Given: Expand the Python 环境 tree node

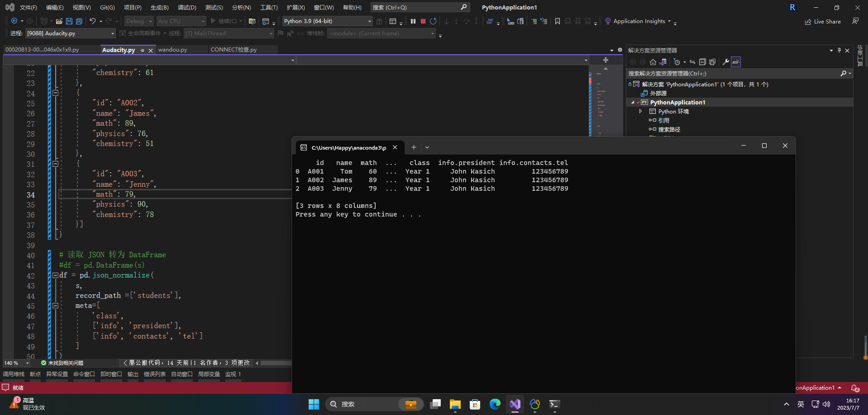Looking at the screenshot, I should coord(640,111).
